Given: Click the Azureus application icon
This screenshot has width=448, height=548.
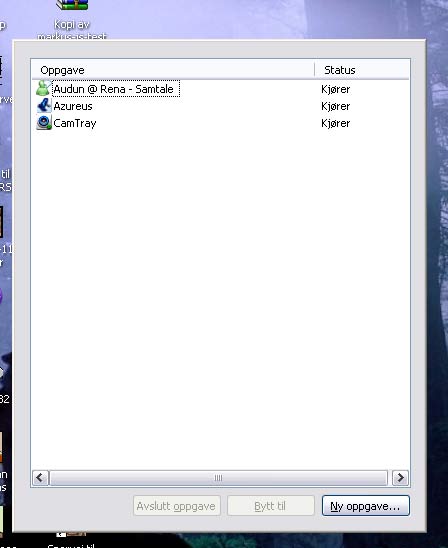Looking at the screenshot, I should click(x=44, y=106).
